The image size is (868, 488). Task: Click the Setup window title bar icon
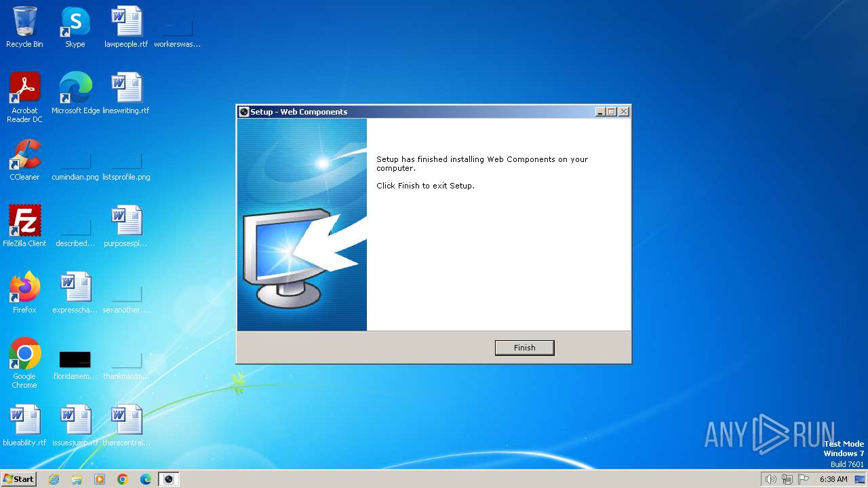click(244, 112)
